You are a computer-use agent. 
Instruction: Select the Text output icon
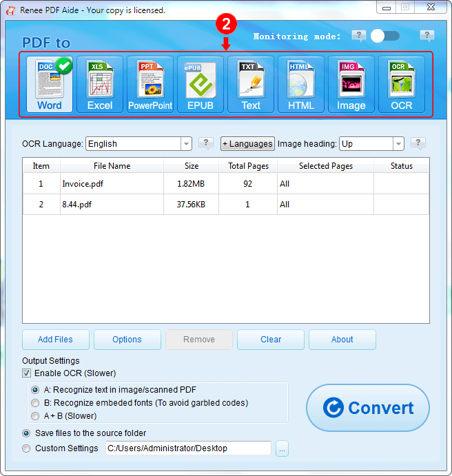[x=251, y=84]
